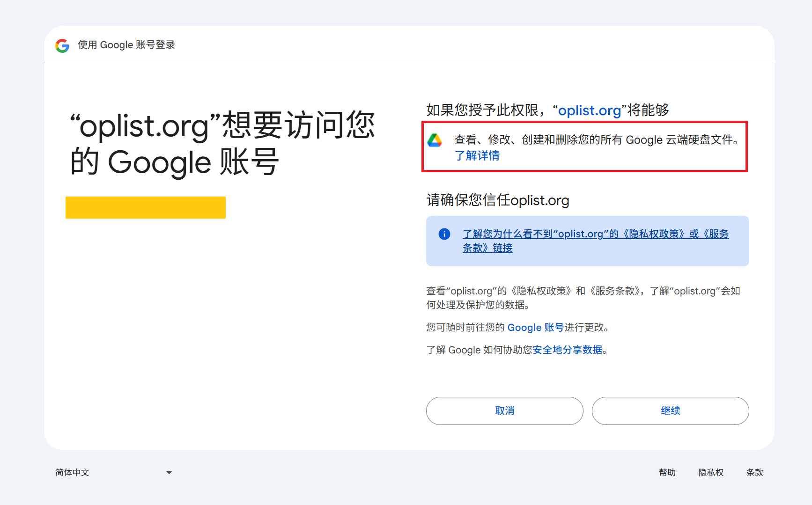Click the info icon in the blue notice box
This screenshot has height=505, width=812.
[443, 234]
